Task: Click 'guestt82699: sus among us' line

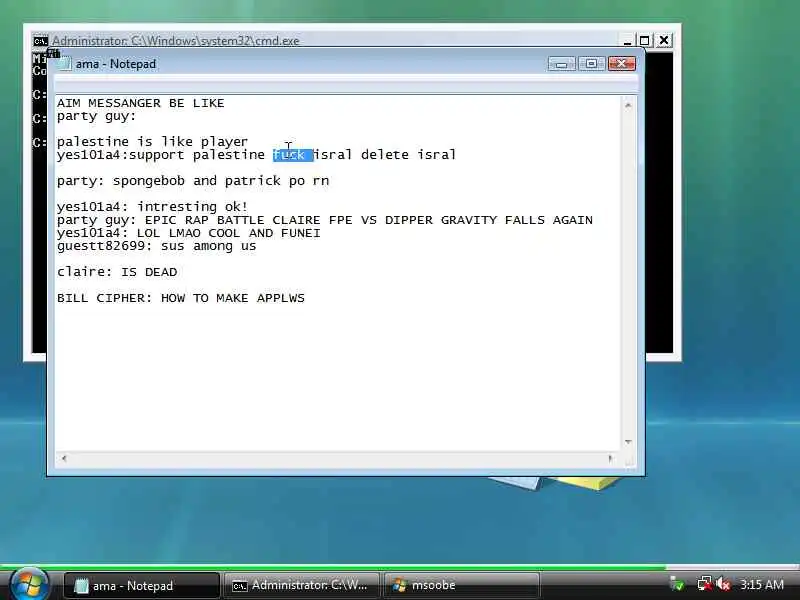Action: pos(157,246)
